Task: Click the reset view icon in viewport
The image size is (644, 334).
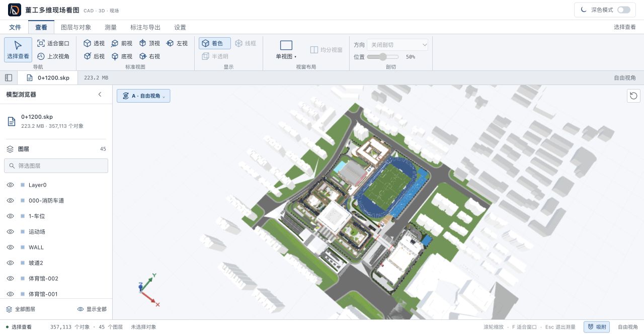Action: [633, 96]
